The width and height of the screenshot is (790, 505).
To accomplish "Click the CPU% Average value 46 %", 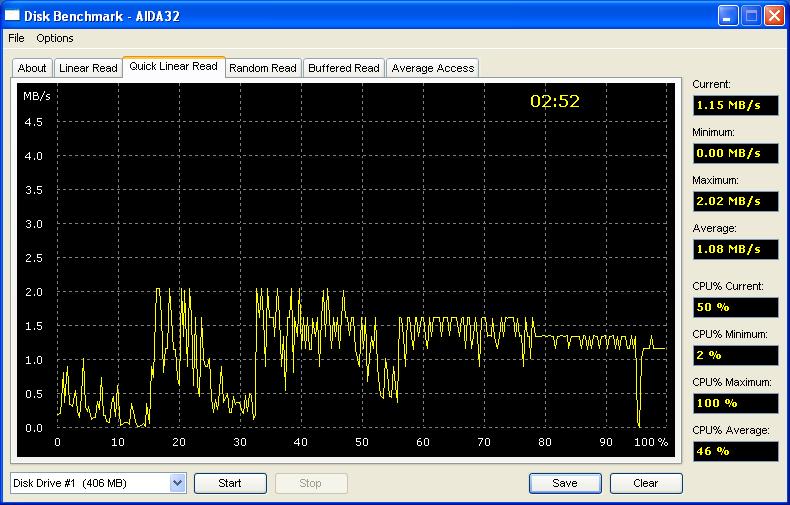I will 735,451.
